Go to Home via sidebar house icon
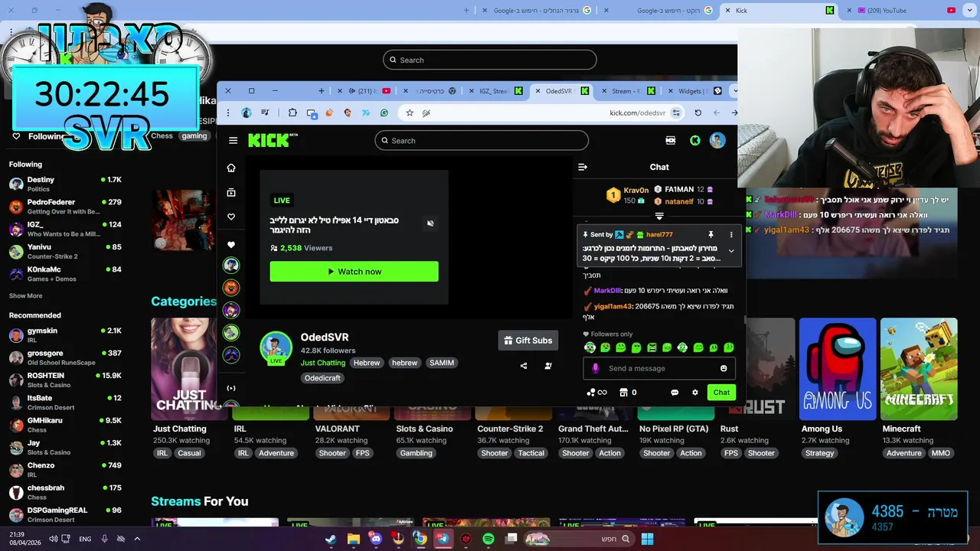 231,168
